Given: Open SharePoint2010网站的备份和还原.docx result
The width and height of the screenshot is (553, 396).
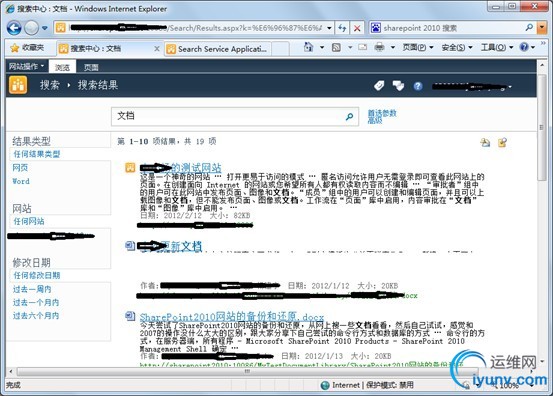Looking at the screenshot, I should (x=232, y=316).
